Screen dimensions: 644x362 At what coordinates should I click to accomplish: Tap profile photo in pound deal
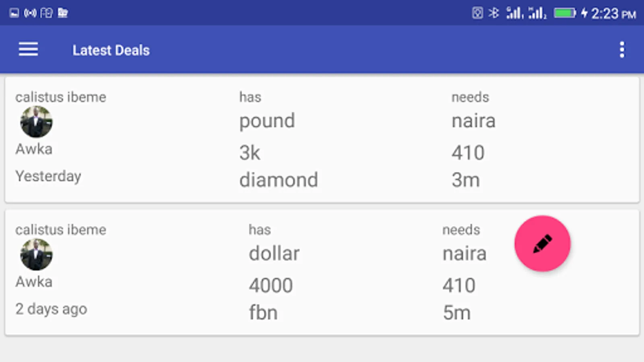36,122
